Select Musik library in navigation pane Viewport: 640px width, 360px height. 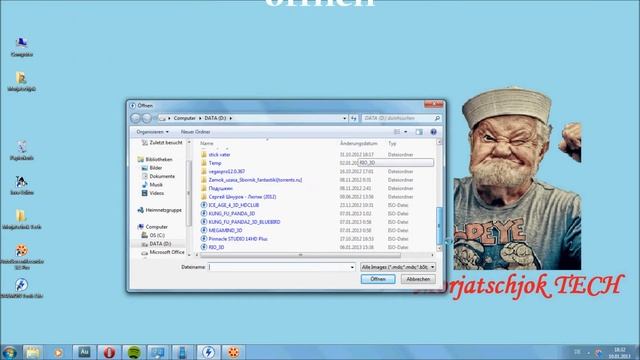[x=152, y=184]
